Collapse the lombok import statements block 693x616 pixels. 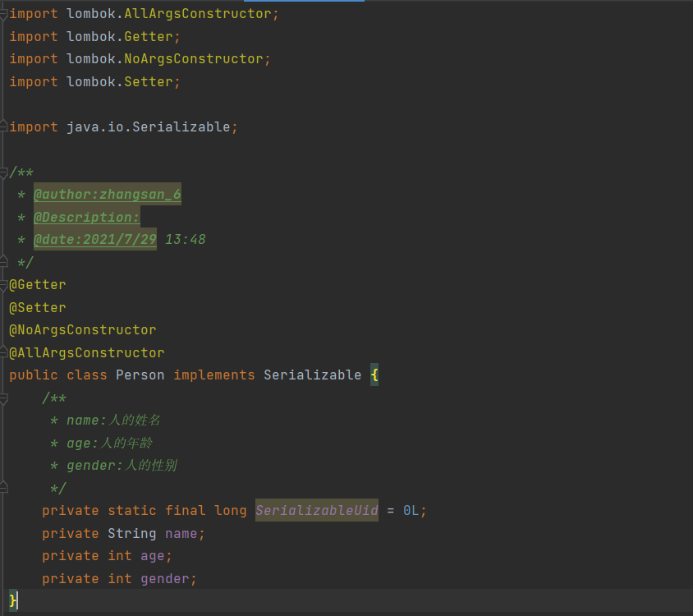[4, 13]
